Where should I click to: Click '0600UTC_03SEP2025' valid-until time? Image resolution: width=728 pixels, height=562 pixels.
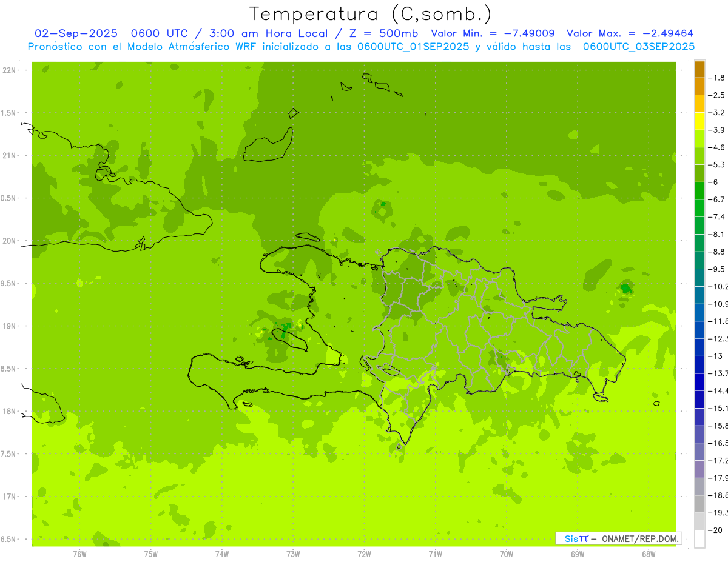click(639, 47)
